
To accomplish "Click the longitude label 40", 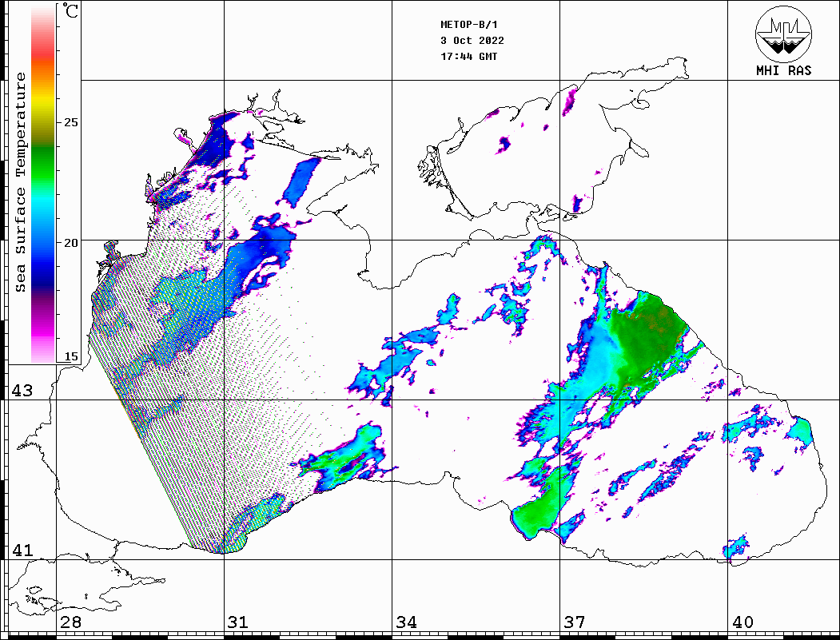I will pos(742,622).
